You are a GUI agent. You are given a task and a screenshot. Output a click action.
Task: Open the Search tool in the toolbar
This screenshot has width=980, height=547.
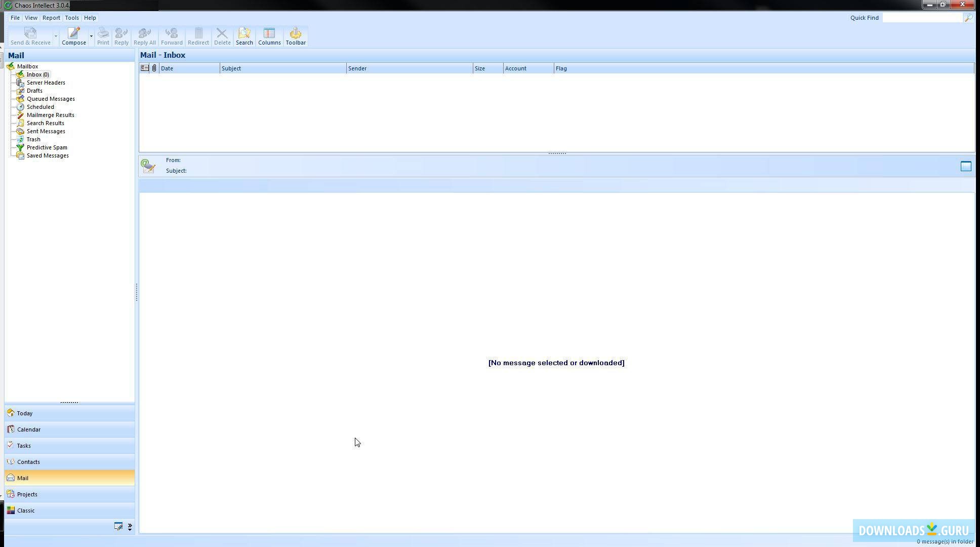pos(244,35)
